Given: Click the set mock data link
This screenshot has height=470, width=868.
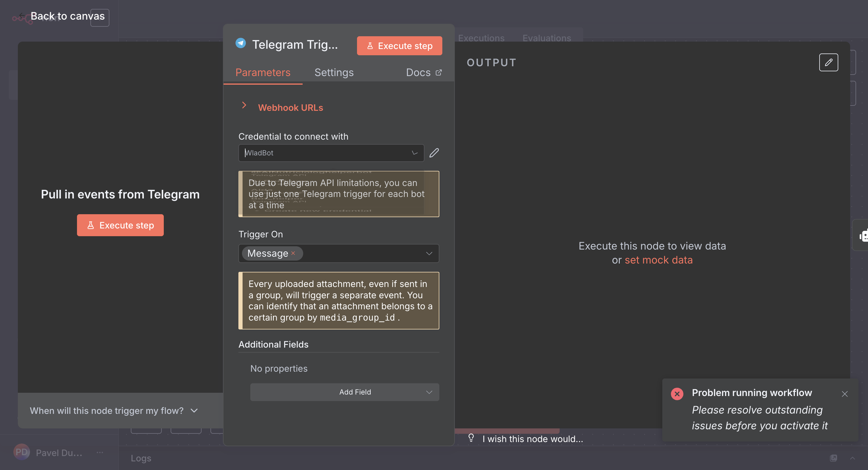Looking at the screenshot, I should [x=658, y=260].
